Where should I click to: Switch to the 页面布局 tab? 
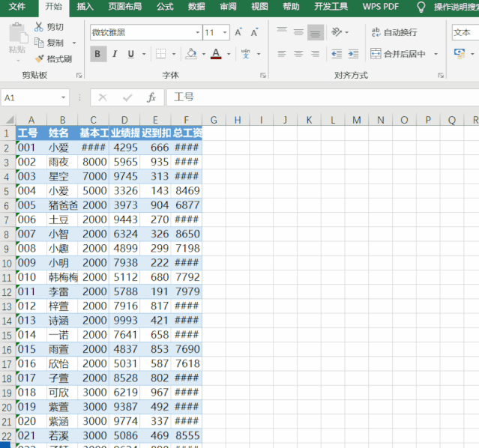pyautogui.click(x=125, y=7)
